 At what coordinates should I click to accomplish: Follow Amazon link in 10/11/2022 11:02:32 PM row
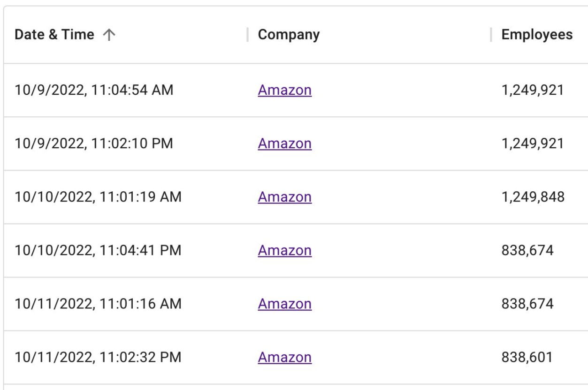click(284, 357)
